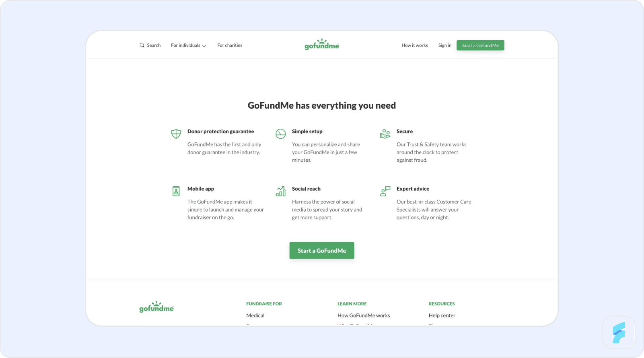The width and height of the screenshot is (644, 358).
Task: Click the Mobile app heading
Action: [201, 189]
